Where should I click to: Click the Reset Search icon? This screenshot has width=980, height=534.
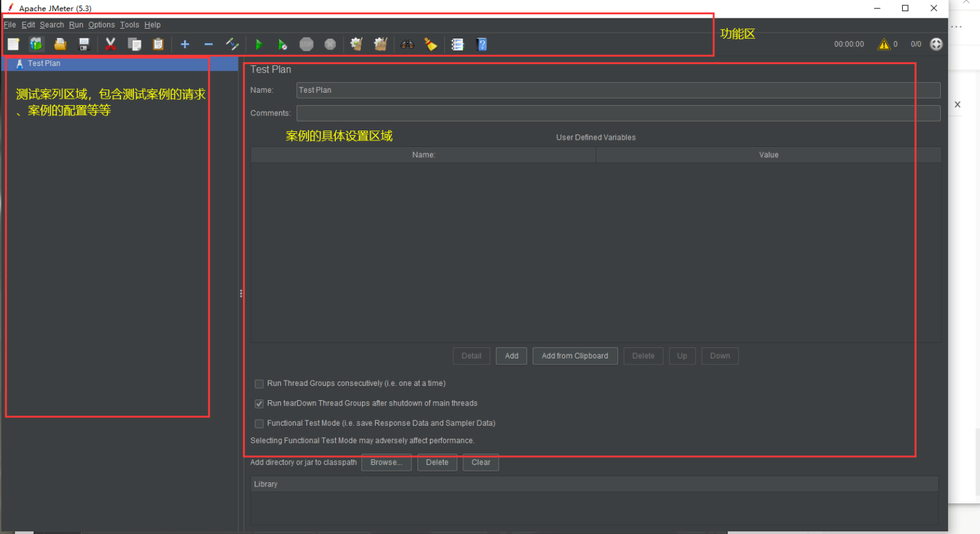(431, 44)
